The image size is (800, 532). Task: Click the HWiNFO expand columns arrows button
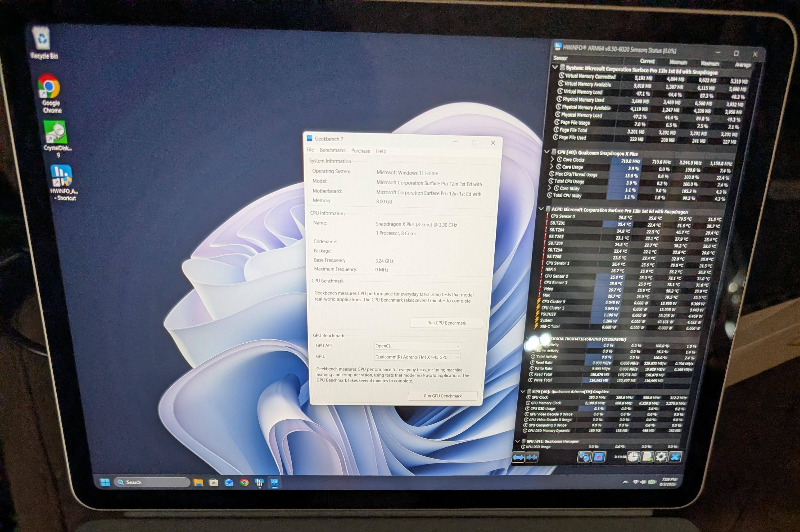pyautogui.click(x=518, y=457)
